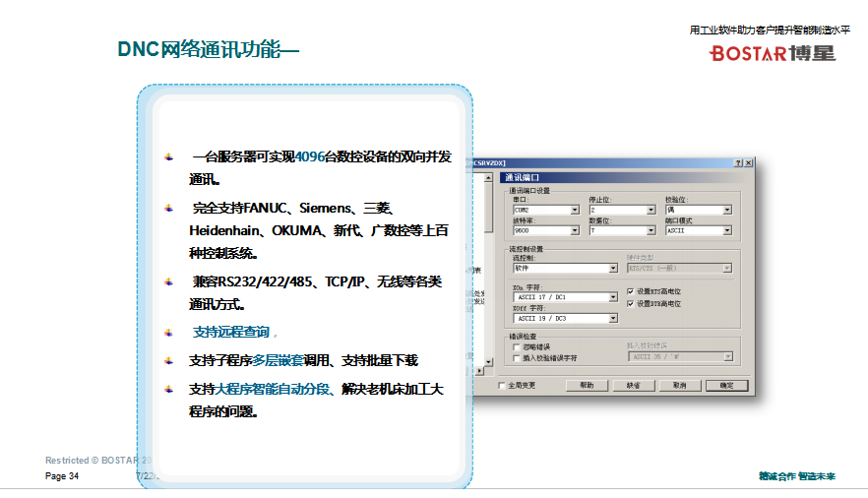Check the 忽略错误 checkbox
The height and width of the screenshot is (498, 868).
click(x=517, y=347)
